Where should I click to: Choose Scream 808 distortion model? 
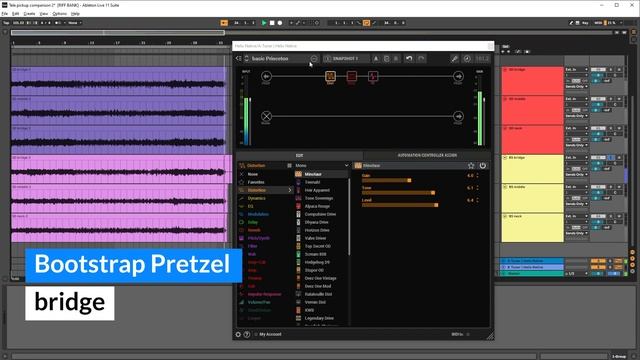(x=315, y=254)
